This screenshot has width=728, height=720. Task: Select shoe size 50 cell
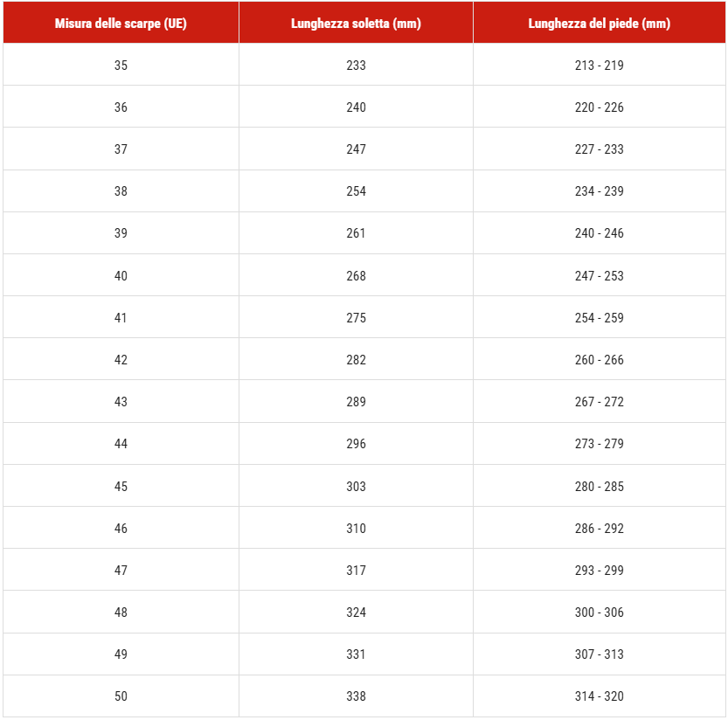[121, 696]
